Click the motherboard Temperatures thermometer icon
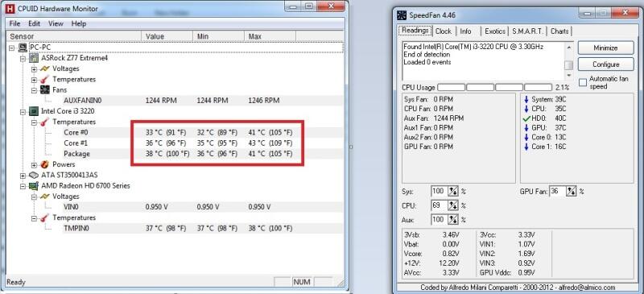This screenshot has height=294, width=644. [x=45, y=79]
